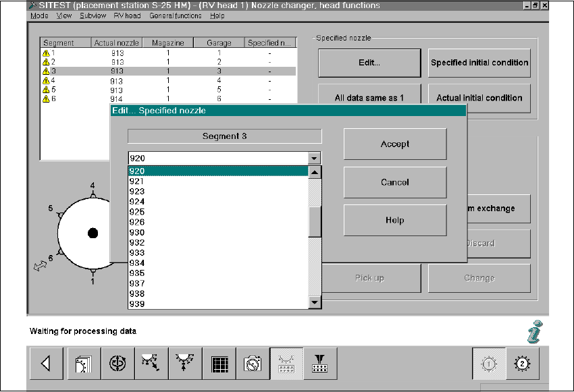Choose nozzle 925 from the list
Viewport: 574px width, 392px height.
click(x=137, y=212)
